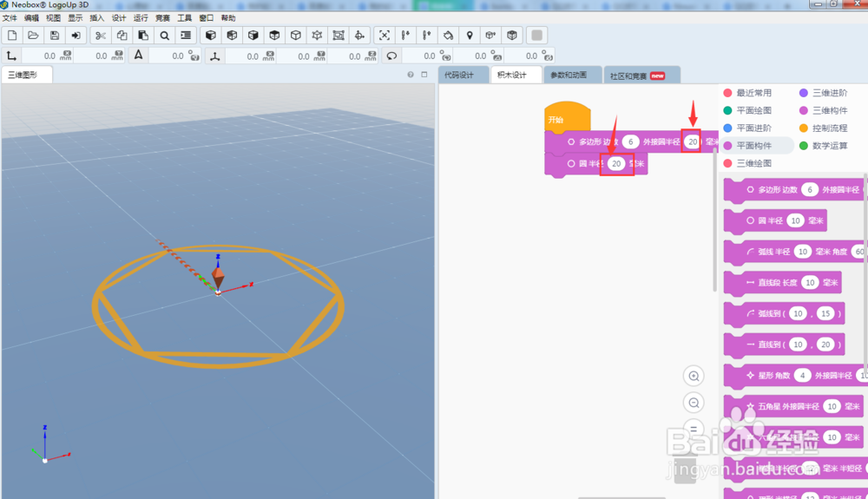The width and height of the screenshot is (868, 499).
Task: Create a new file from the toolbar
Action: point(12,36)
